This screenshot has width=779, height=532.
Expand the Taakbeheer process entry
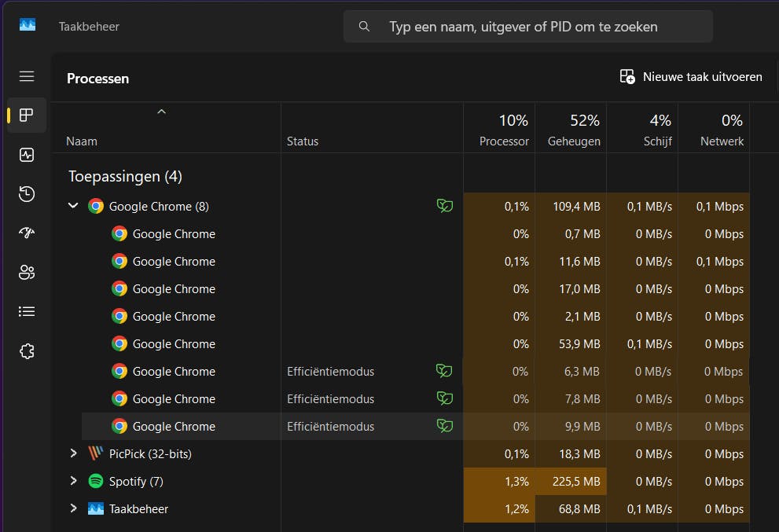73,508
